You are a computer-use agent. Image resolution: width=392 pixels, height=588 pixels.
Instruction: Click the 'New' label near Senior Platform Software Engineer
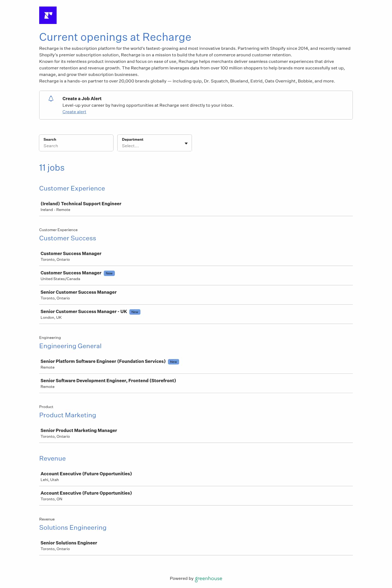[173, 362]
